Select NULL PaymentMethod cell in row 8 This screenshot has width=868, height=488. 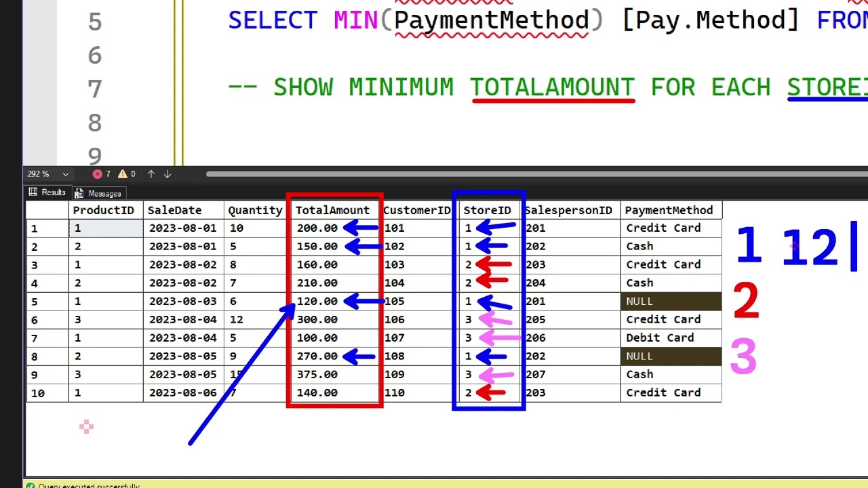(x=671, y=357)
